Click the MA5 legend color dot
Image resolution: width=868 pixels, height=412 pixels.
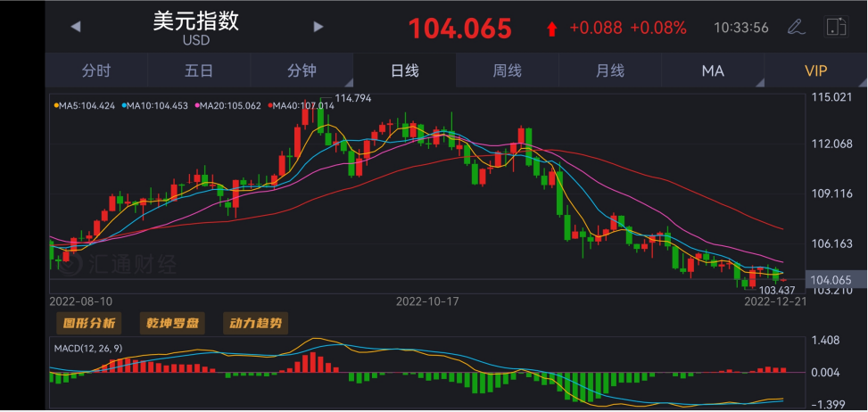(54, 106)
